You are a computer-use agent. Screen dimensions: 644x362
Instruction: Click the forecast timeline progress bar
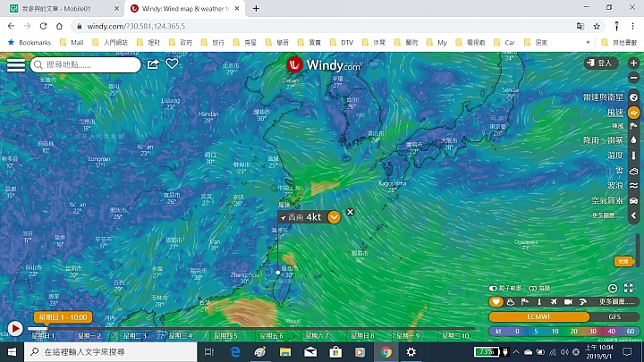coord(250,328)
